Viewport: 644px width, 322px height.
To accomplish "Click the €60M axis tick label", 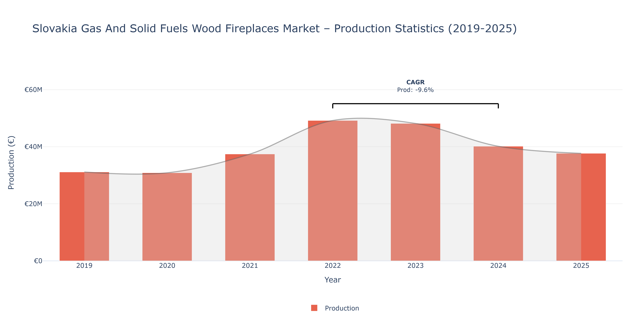I will pos(33,89).
